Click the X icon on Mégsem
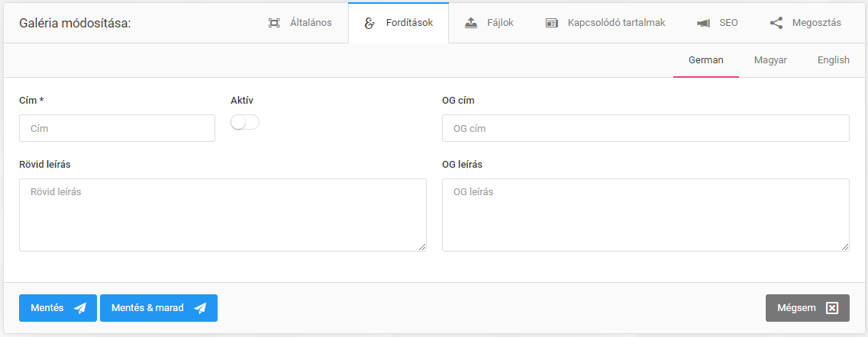The image size is (868, 337). click(x=832, y=308)
